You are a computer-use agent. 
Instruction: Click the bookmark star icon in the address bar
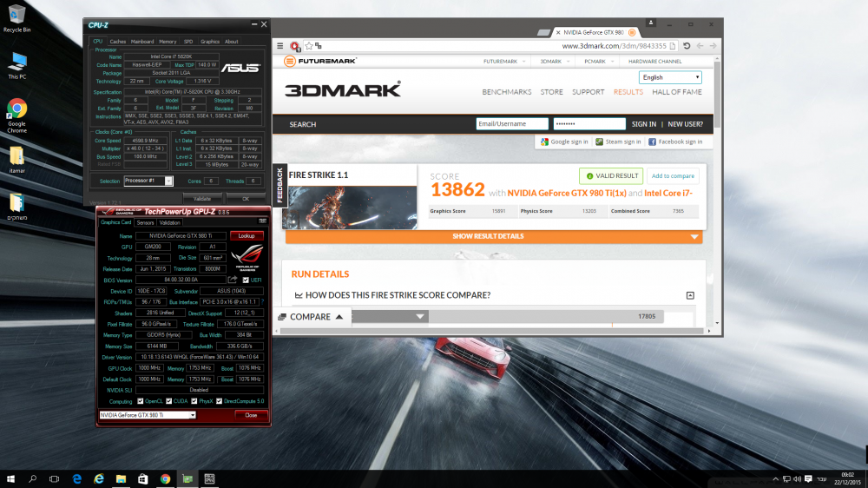[309, 46]
